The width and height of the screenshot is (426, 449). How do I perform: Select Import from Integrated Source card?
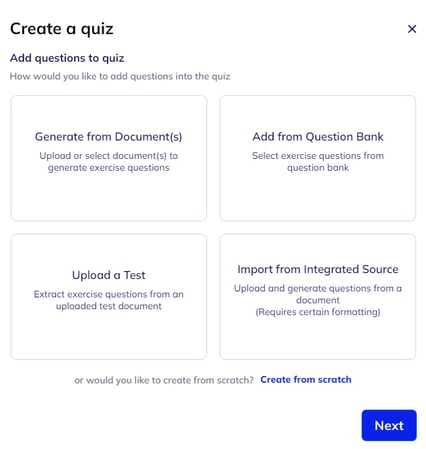pyautogui.click(x=318, y=296)
